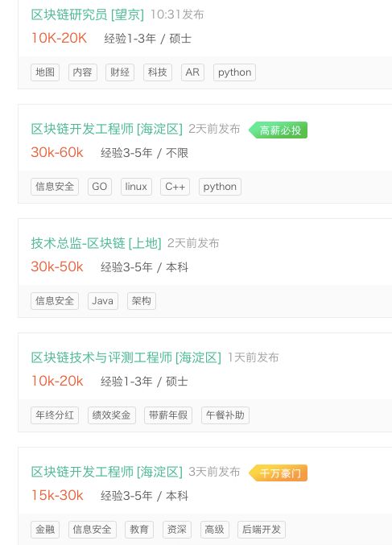This screenshot has width=392, height=545.
Task: Click the 后端开发 tag
Action: click(262, 530)
